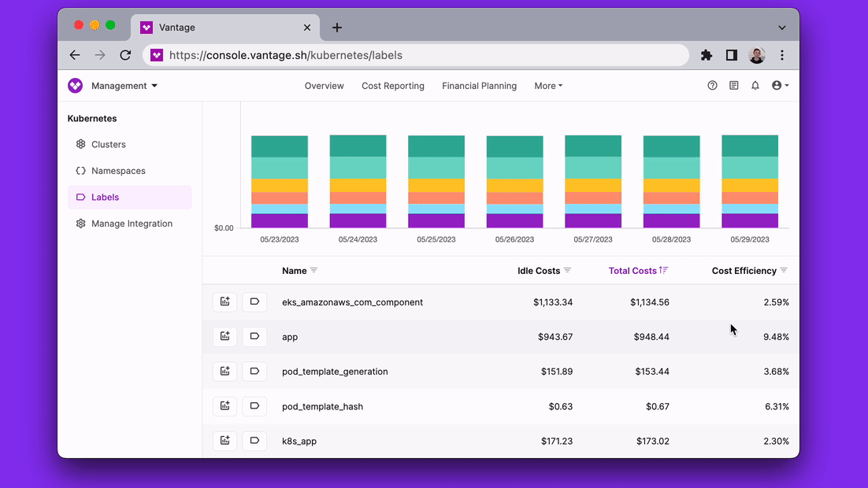Click the documentation icon next to help
868x488 pixels.
[733, 85]
